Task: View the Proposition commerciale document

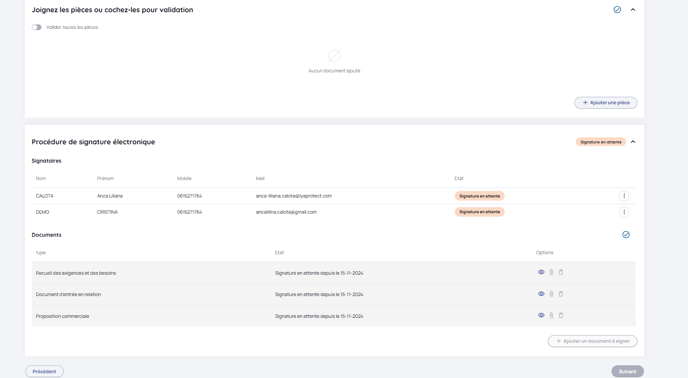Action: [x=541, y=315]
